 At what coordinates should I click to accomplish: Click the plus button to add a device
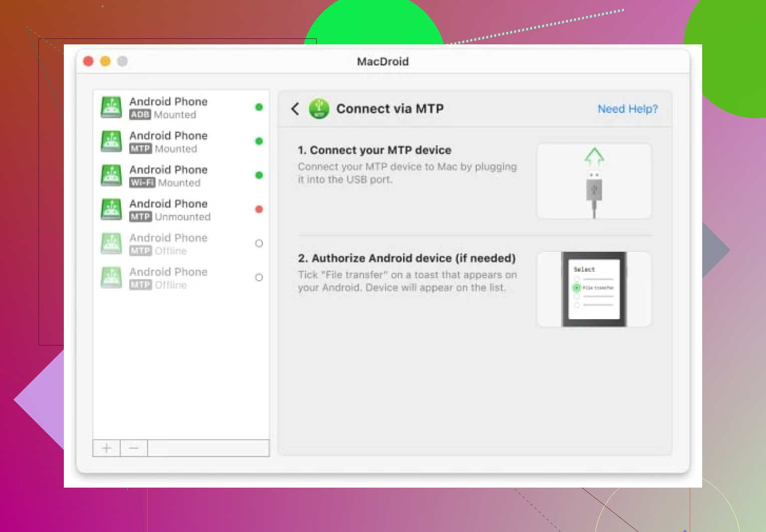tap(107, 448)
